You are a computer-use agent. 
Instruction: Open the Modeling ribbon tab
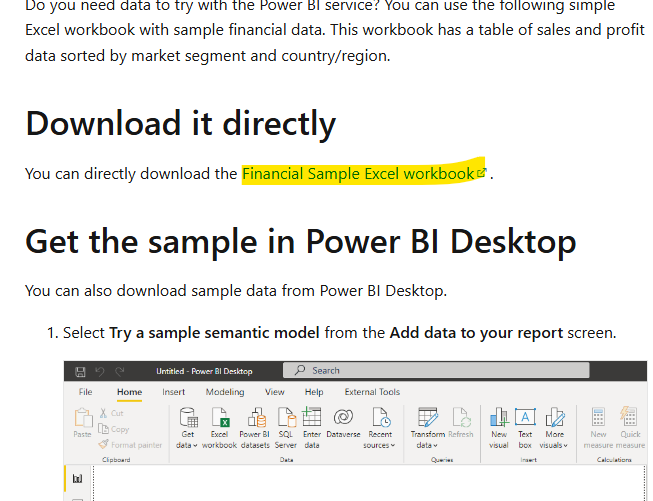coord(225,392)
